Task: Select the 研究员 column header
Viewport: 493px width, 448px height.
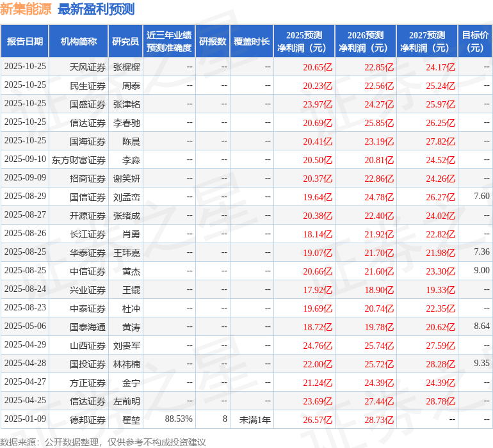Action: click(125, 42)
